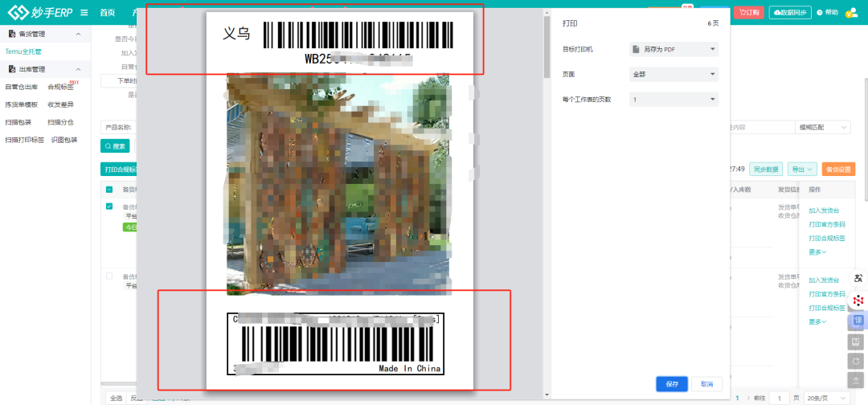Viewport: 868px width, 405px height.
Task: Open 合规标签 in the sidebar
Action: coord(60,87)
